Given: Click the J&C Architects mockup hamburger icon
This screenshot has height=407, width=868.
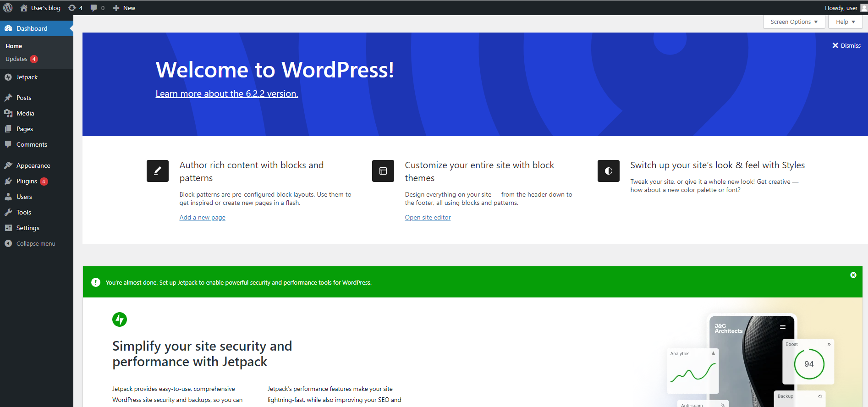Looking at the screenshot, I should [783, 327].
